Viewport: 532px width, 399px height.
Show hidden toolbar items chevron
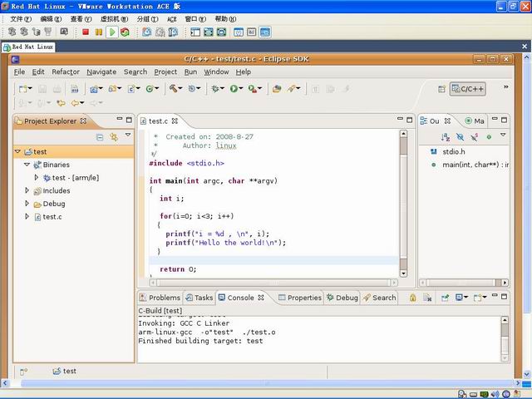pos(506,87)
